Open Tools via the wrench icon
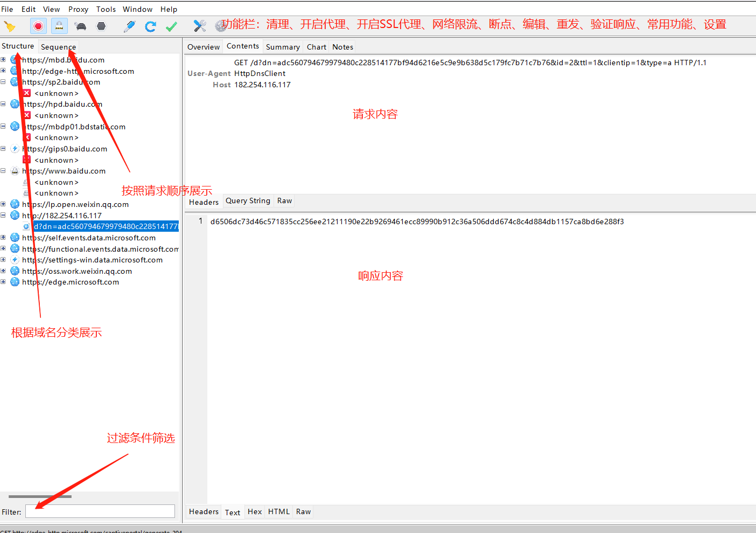Viewport: 756px width, 533px height. (x=200, y=26)
